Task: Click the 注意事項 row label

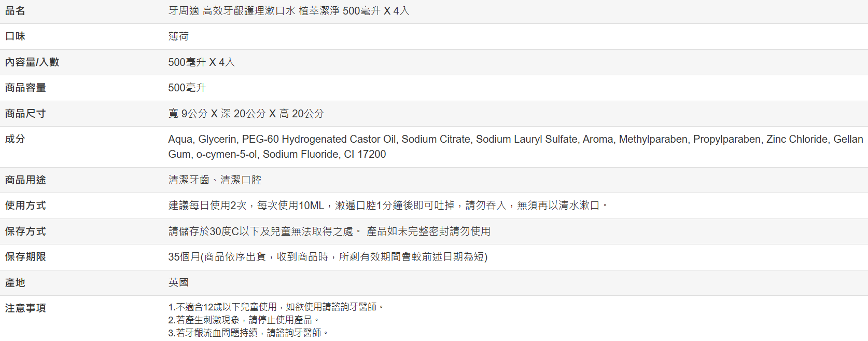Action: [25, 308]
